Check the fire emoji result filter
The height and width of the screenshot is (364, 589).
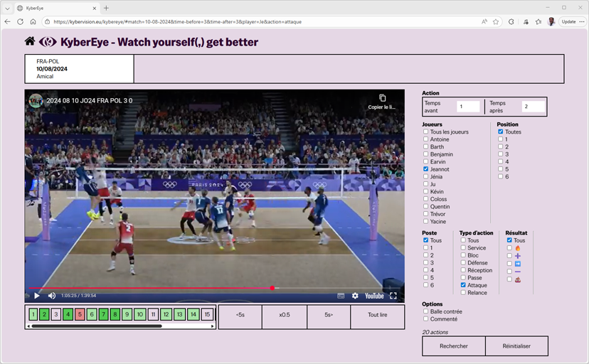pos(509,248)
